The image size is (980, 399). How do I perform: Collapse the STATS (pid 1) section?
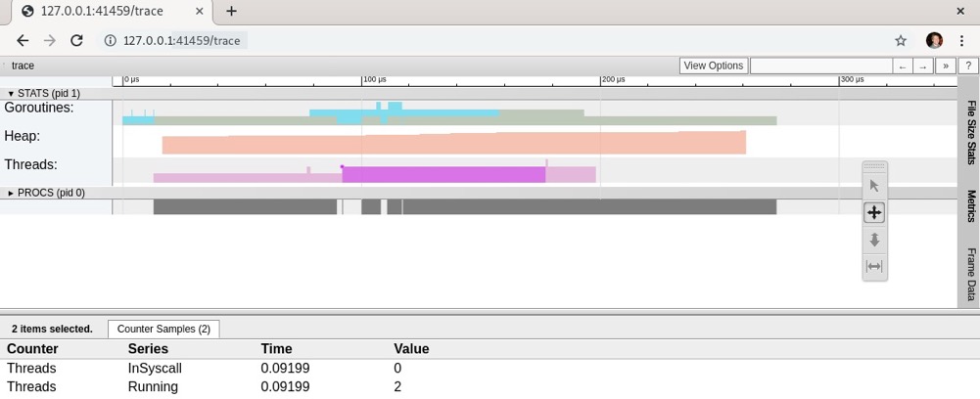(x=44, y=94)
